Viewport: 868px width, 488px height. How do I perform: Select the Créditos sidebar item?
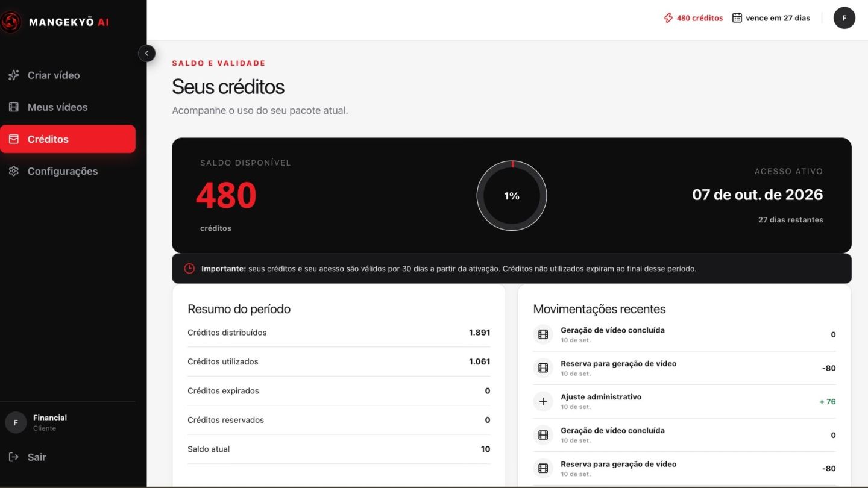[x=68, y=139]
